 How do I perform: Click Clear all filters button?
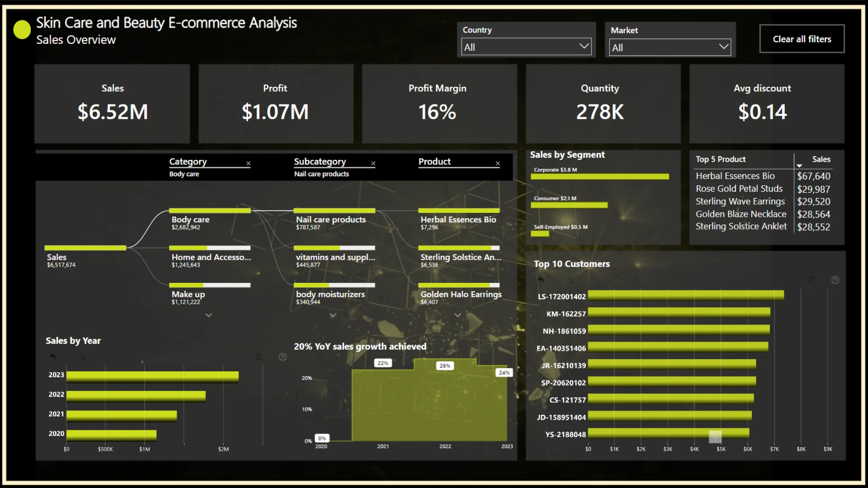(x=802, y=39)
